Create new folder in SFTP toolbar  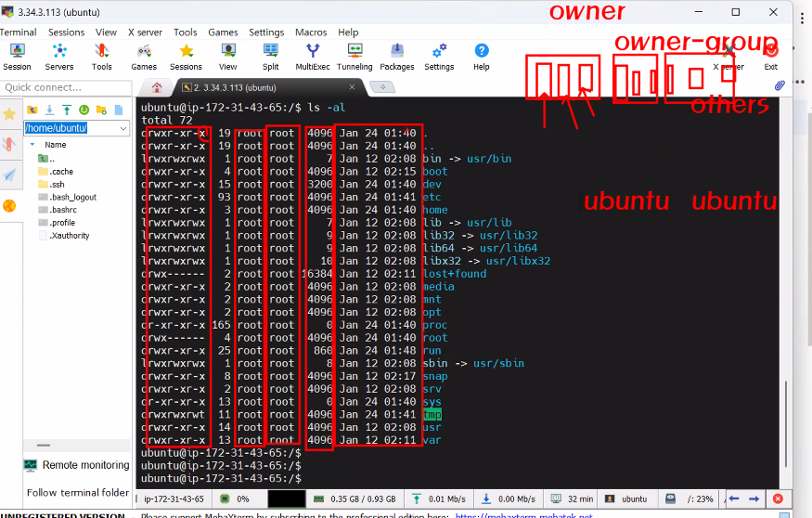[101, 110]
